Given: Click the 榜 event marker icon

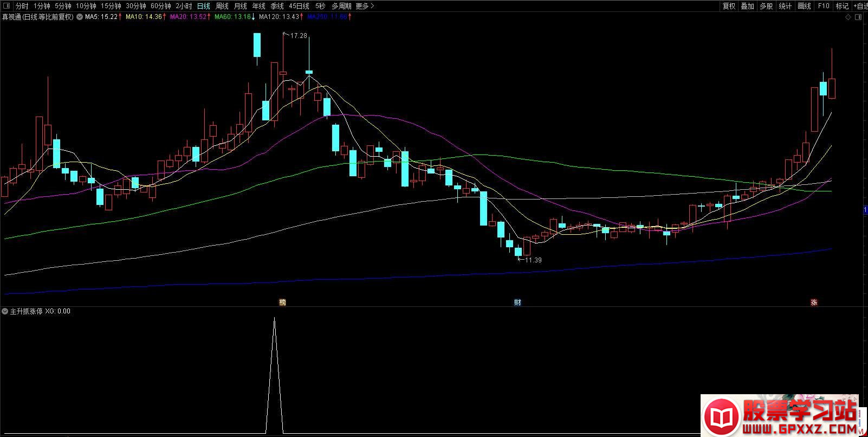Looking at the screenshot, I should 282,302.
